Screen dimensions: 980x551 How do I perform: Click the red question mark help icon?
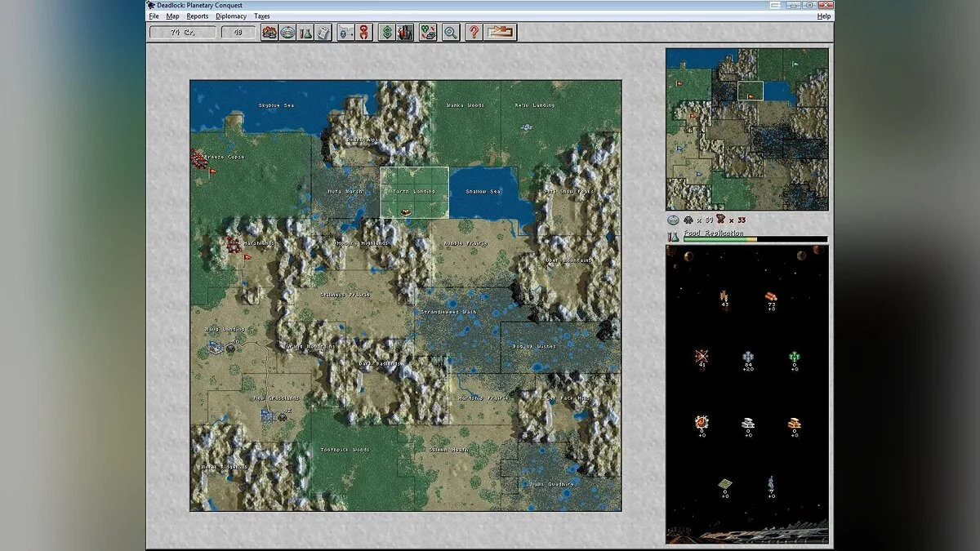click(x=474, y=33)
